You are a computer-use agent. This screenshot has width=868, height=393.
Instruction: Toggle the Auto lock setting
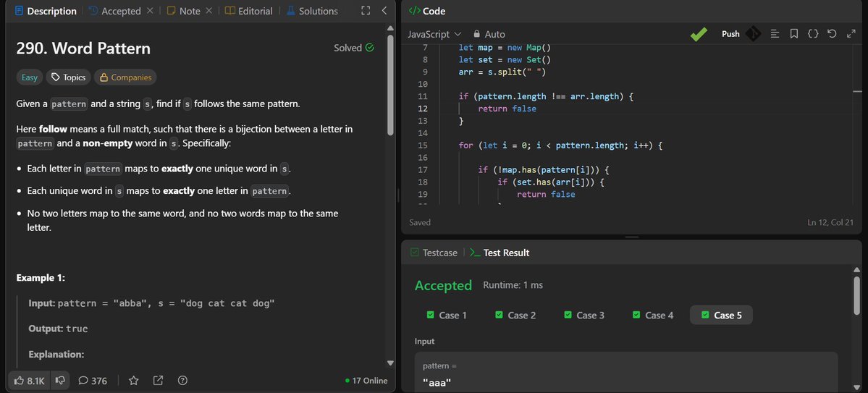(x=489, y=34)
